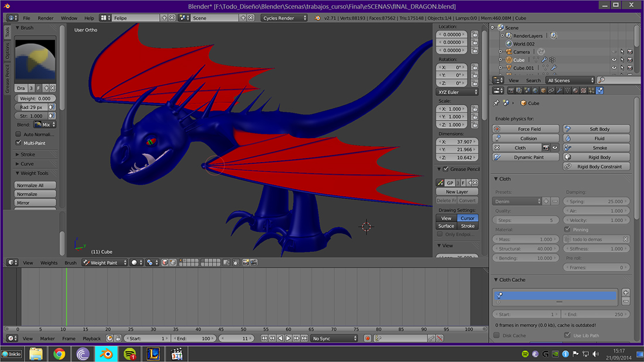Image resolution: width=644 pixels, height=362 pixels.
Task: Click the Blender icon in taskbar
Action: [106, 353]
